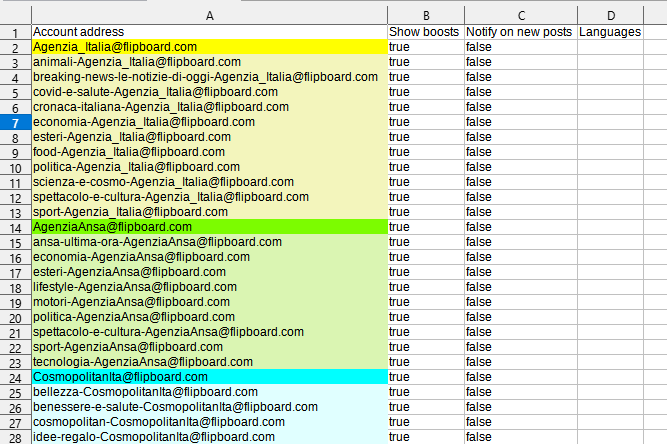Image resolution: width=667 pixels, height=444 pixels.
Task: Select yellow cell Agenzia_Italia@flipboard.com
Action: [210, 47]
